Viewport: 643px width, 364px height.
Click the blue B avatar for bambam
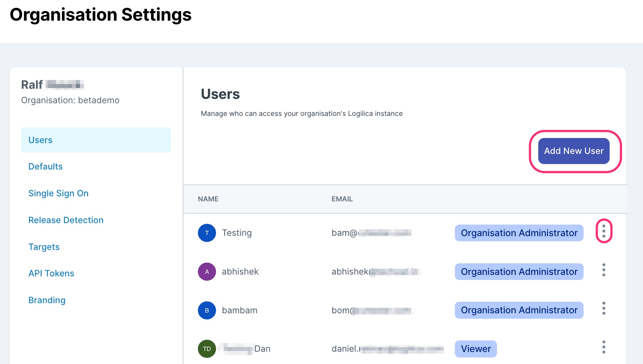click(207, 310)
